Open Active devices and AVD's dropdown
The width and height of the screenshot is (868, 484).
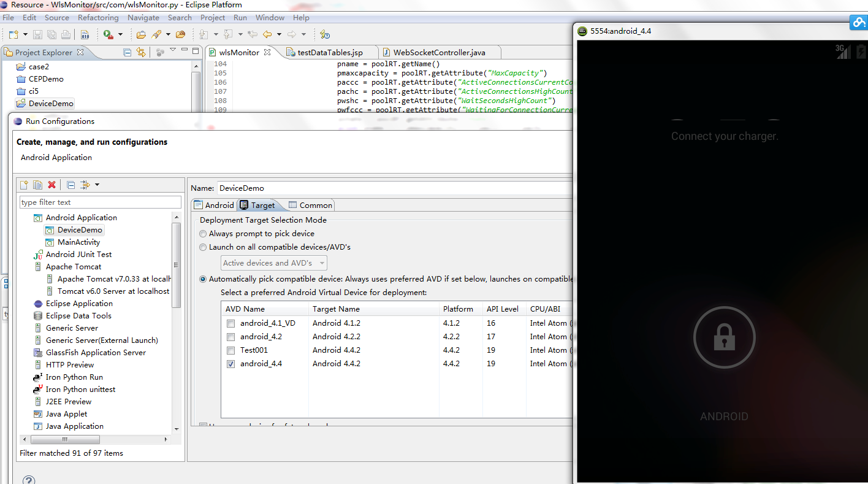273,263
